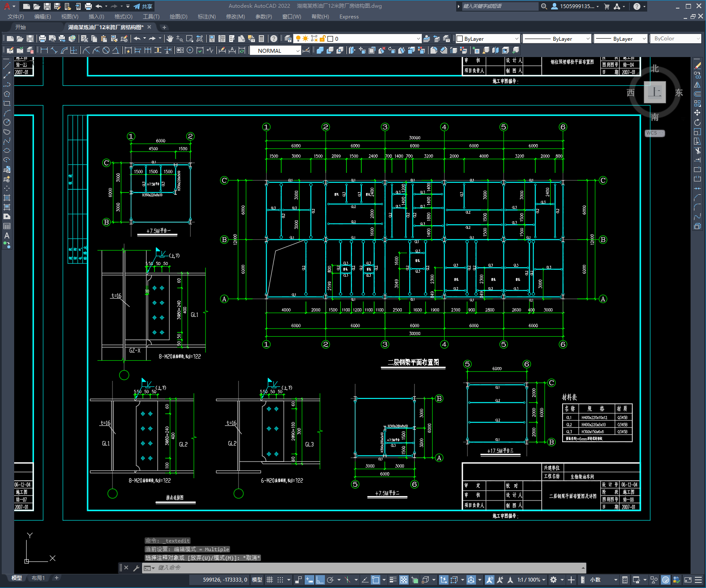Viewport: 706px width, 588px height.
Task: Select the Diameter dimension icon
Action: [x=106, y=50]
